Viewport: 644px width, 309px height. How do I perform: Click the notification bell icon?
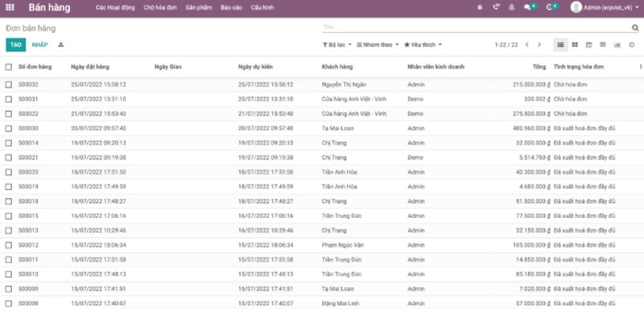click(511, 7)
